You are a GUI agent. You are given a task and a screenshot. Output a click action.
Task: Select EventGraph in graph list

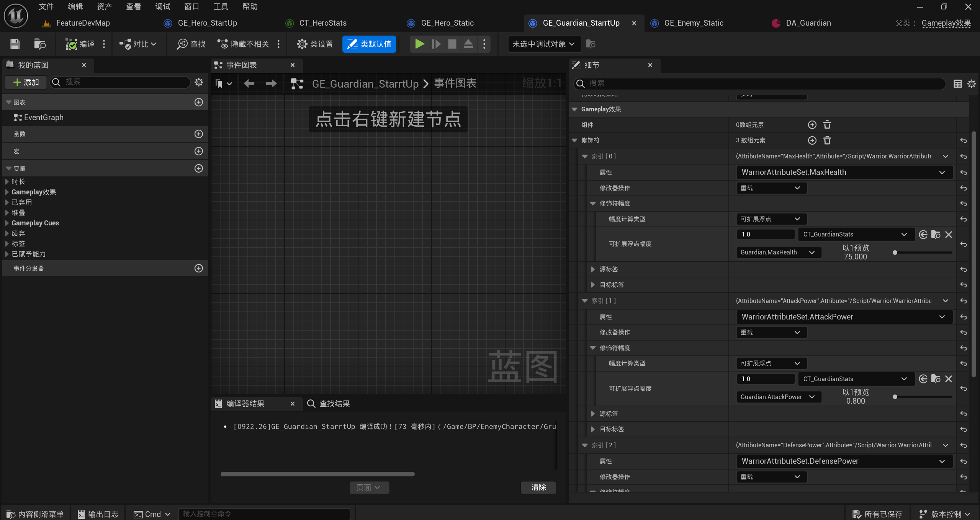point(43,117)
